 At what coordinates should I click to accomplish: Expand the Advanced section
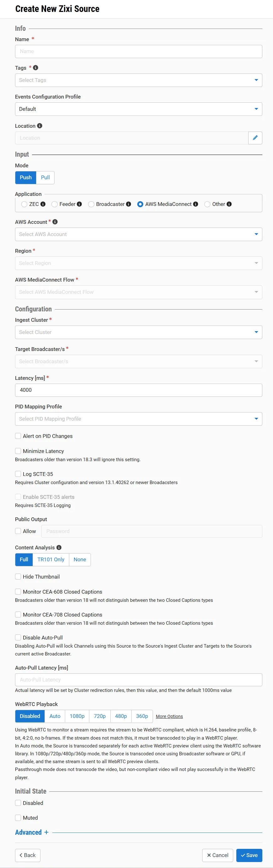(32, 832)
